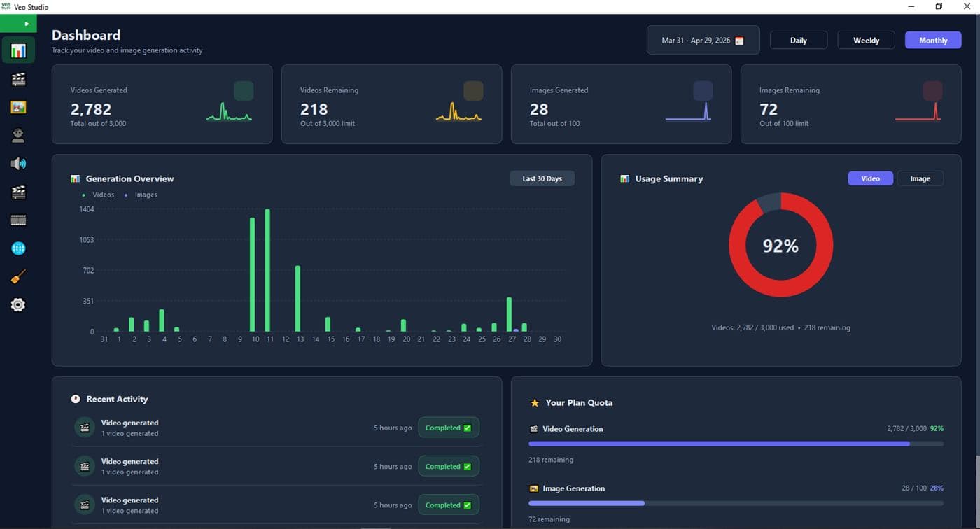Screen dimensions: 980x529
Task: Select the Monthly view
Action: click(933, 41)
